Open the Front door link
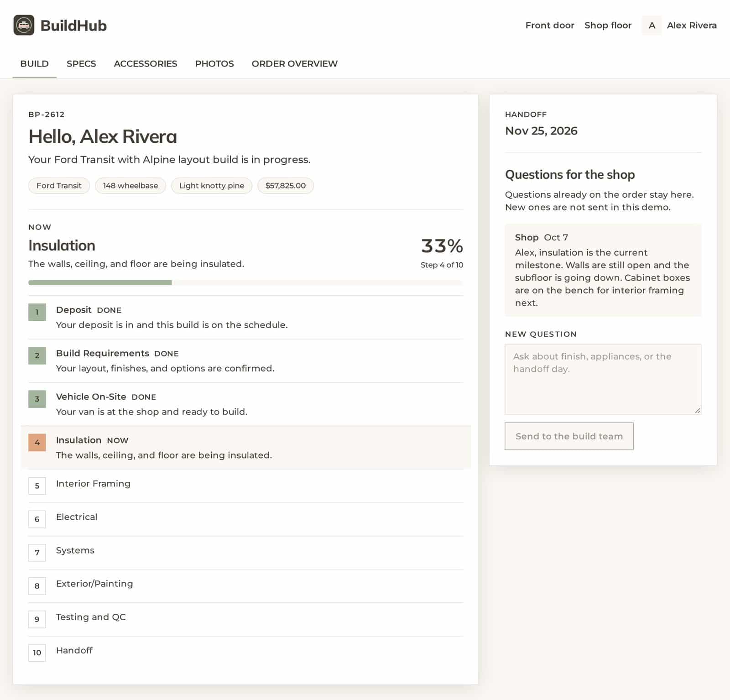The height and width of the screenshot is (700, 730). click(550, 25)
